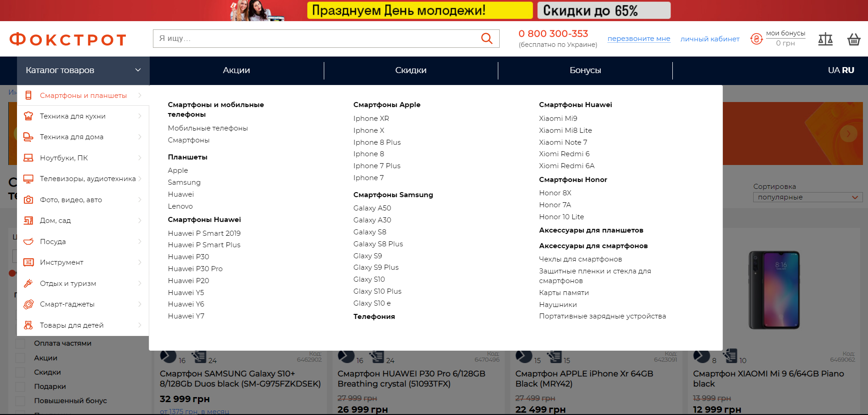868x415 pixels.
Task: Click the kids goods category icon
Action: pos(28,325)
